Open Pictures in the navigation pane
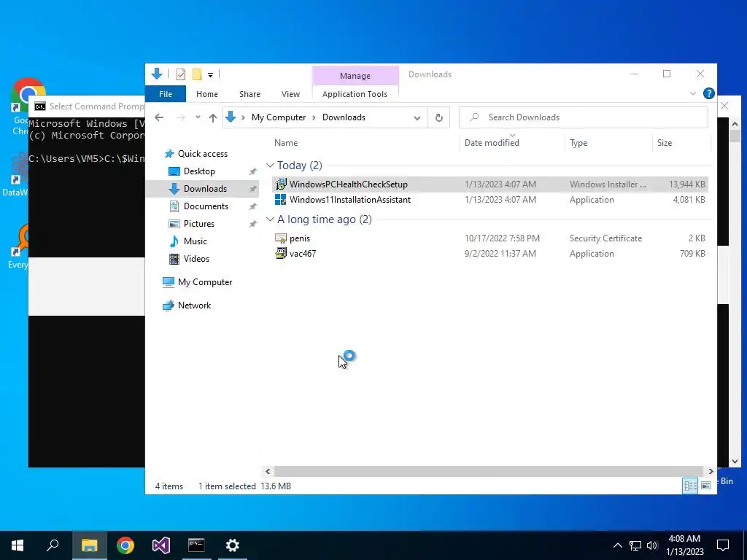The width and height of the screenshot is (747, 560). coord(198,223)
